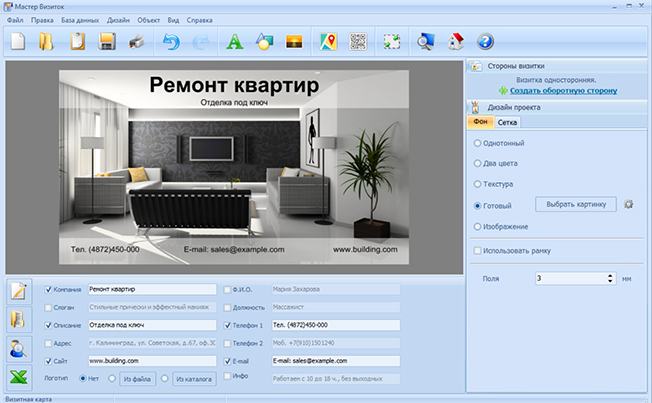Enable the Использовать рамку checkbox
Image resolution: width=652 pixels, height=403 pixels.
(x=477, y=250)
